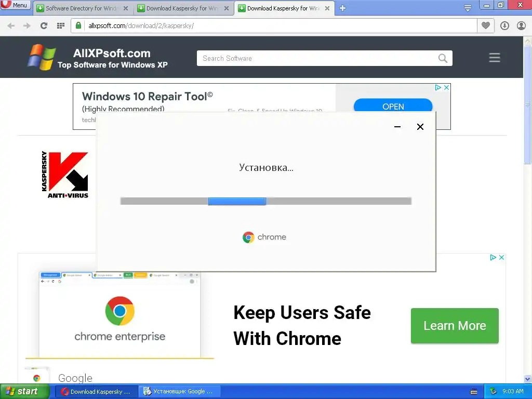Click the green Learn More button
The image size is (532, 399).
(x=455, y=326)
